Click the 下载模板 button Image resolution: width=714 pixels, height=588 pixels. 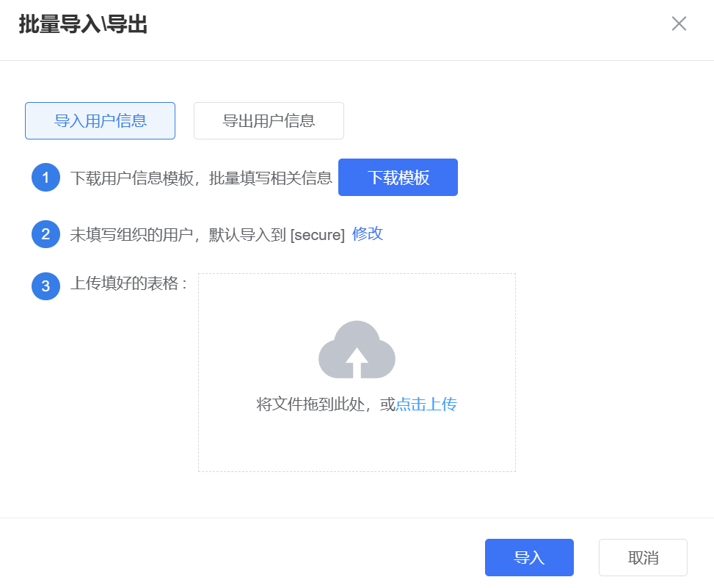(398, 177)
